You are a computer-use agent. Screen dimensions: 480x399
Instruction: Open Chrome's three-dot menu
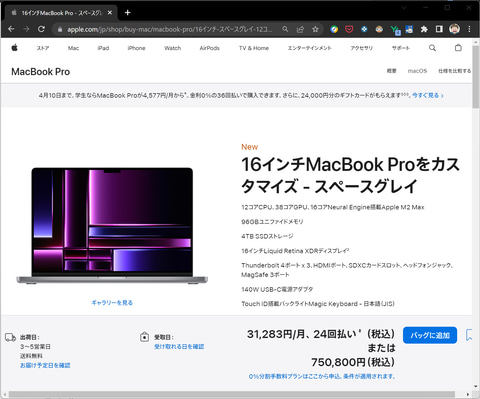(469, 29)
